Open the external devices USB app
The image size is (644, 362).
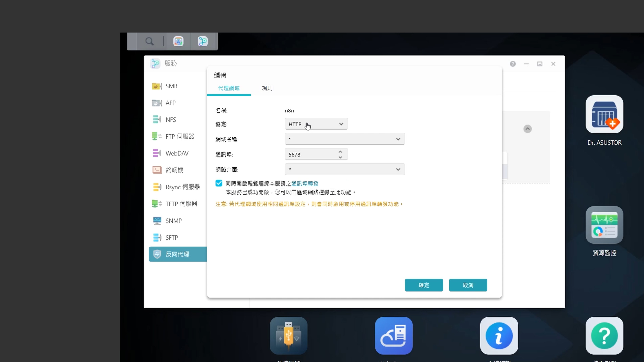[288, 336]
